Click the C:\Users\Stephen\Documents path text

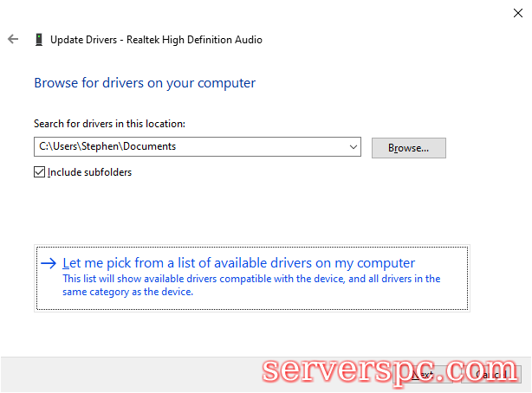(107, 147)
